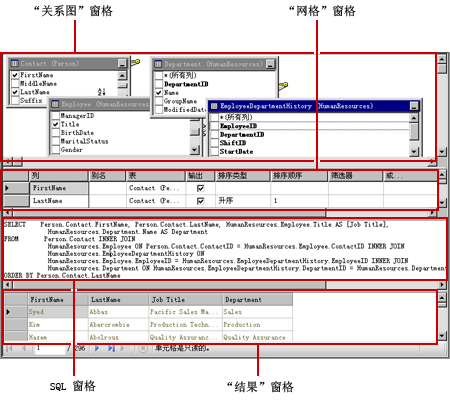Click the Department table title icon
This screenshot has height=402, width=450.
(x=158, y=64)
